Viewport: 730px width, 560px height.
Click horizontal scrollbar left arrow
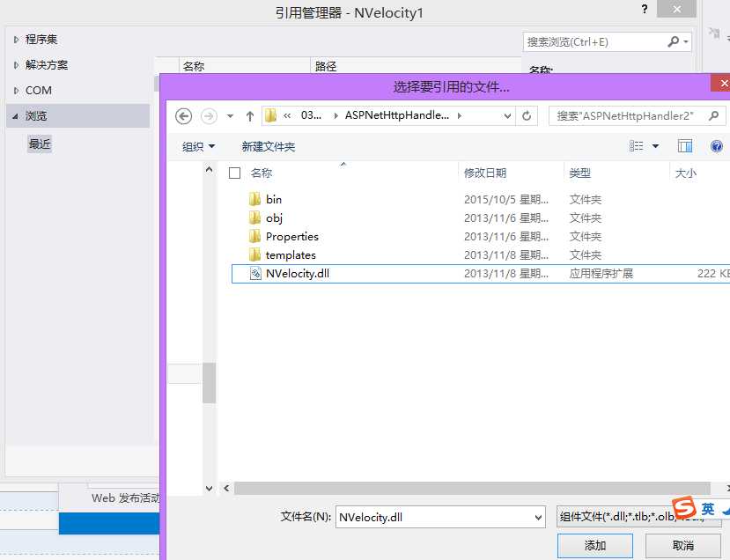coord(226,489)
